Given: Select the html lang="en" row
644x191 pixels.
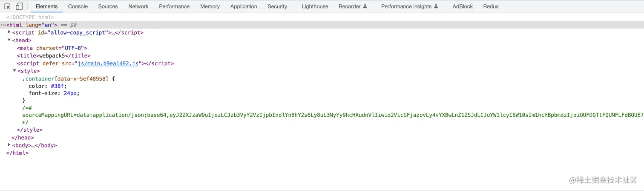Looking at the screenshot, I should pos(322,25).
